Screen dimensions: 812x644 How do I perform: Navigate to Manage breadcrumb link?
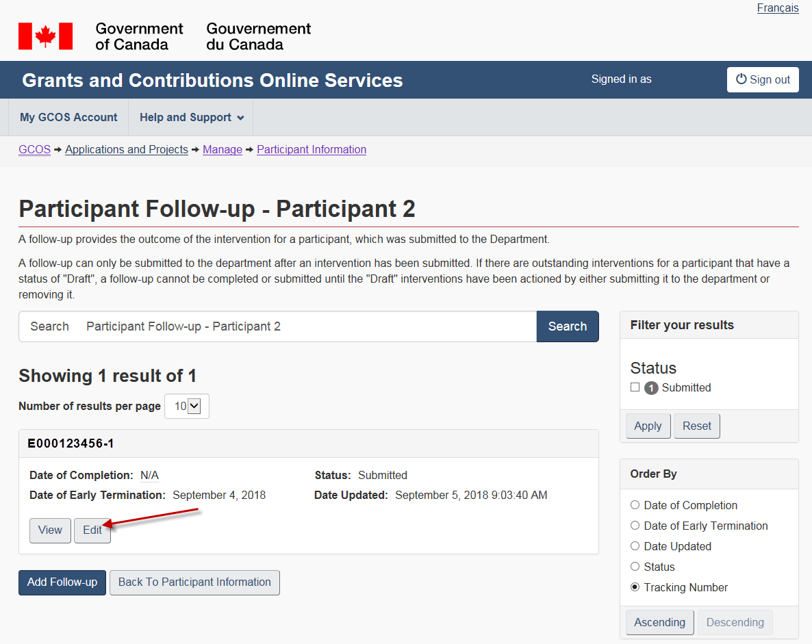(222, 150)
